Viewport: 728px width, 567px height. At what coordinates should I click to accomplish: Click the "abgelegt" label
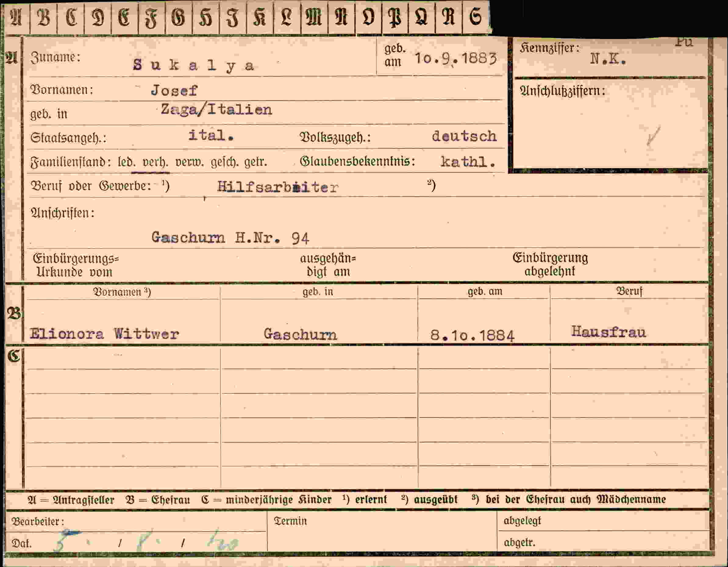tap(522, 521)
